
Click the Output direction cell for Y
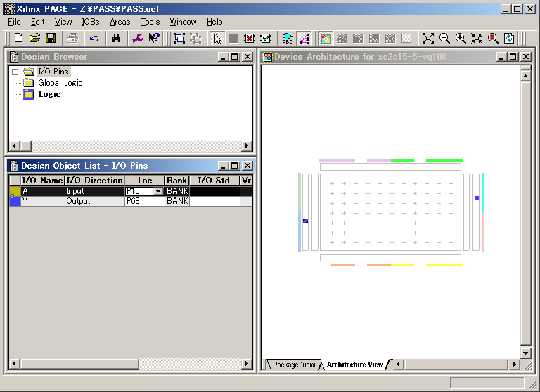[x=94, y=201]
